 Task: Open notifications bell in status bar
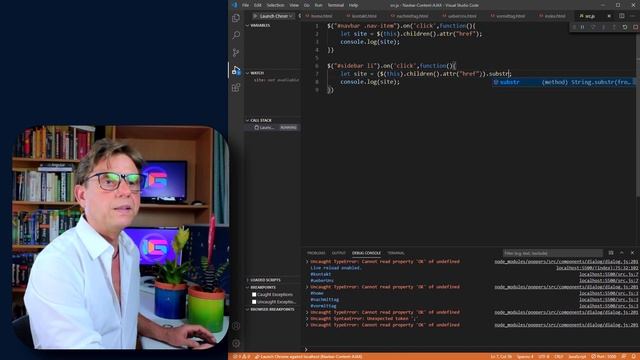coord(634,356)
